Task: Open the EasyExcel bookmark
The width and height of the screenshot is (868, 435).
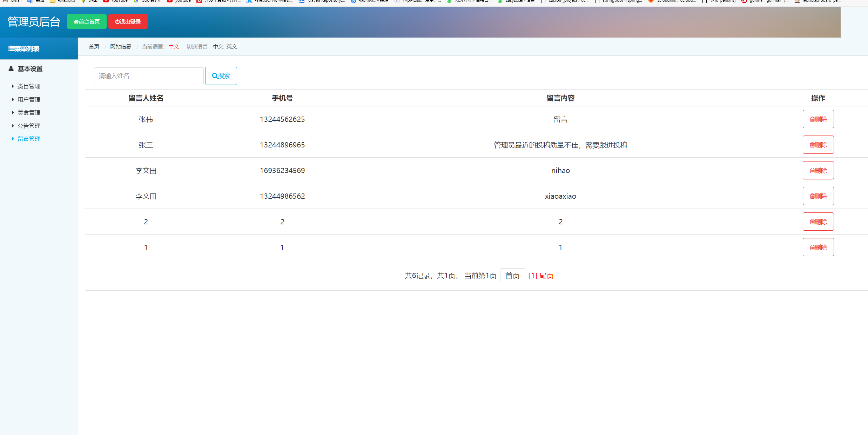Action: click(516, 1)
